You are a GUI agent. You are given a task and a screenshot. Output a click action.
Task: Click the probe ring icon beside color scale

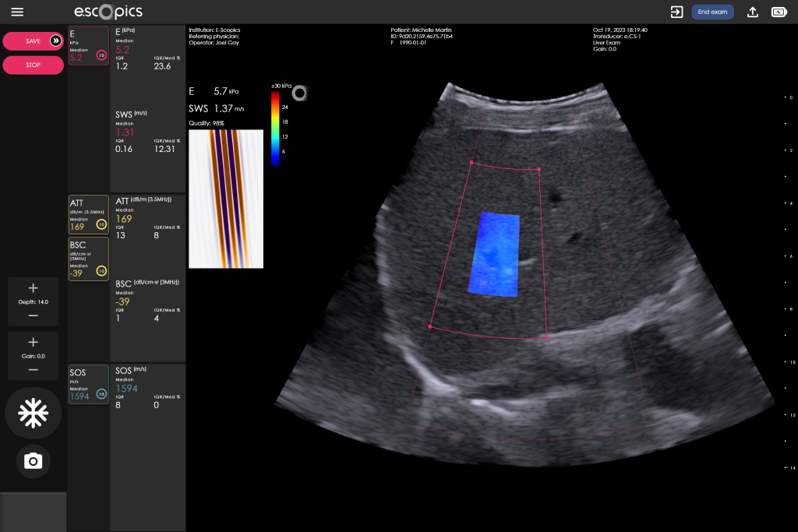299,93
